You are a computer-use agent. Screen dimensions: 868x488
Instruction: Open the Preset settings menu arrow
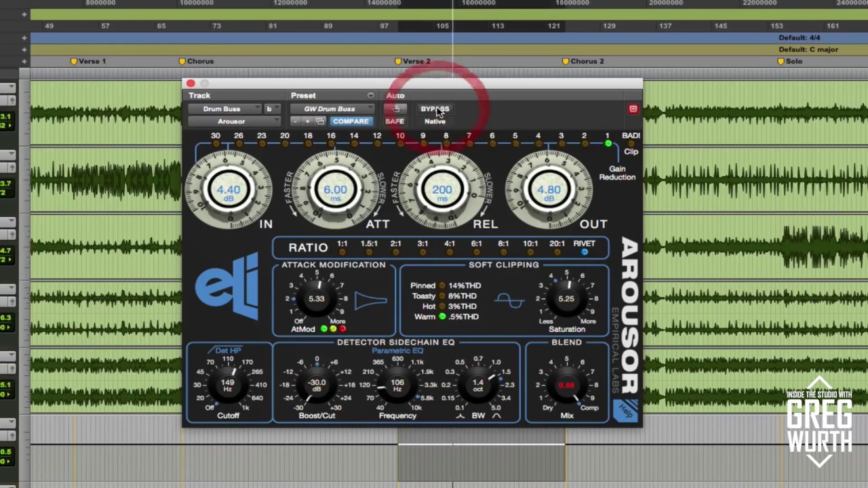tap(370, 96)
